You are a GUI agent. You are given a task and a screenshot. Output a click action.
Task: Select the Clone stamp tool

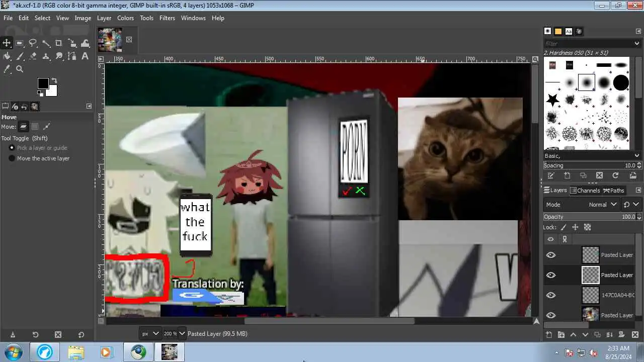pos(46,56)
